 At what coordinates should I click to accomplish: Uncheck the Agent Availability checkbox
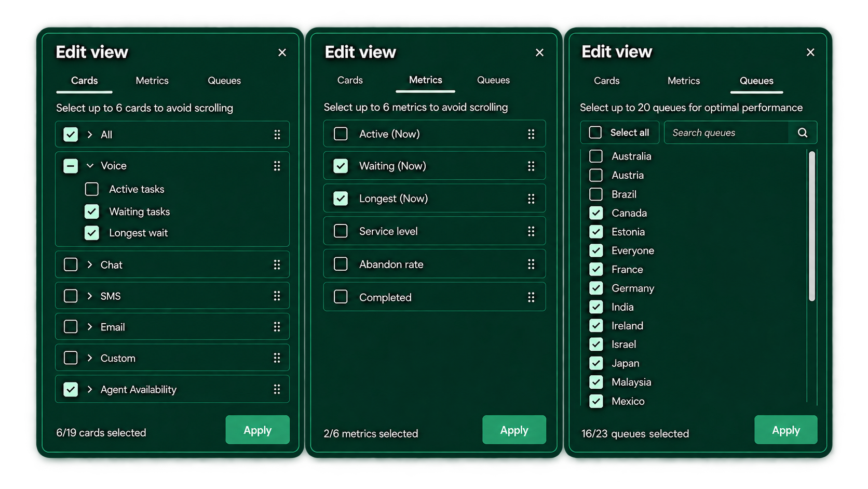point(71,389)
